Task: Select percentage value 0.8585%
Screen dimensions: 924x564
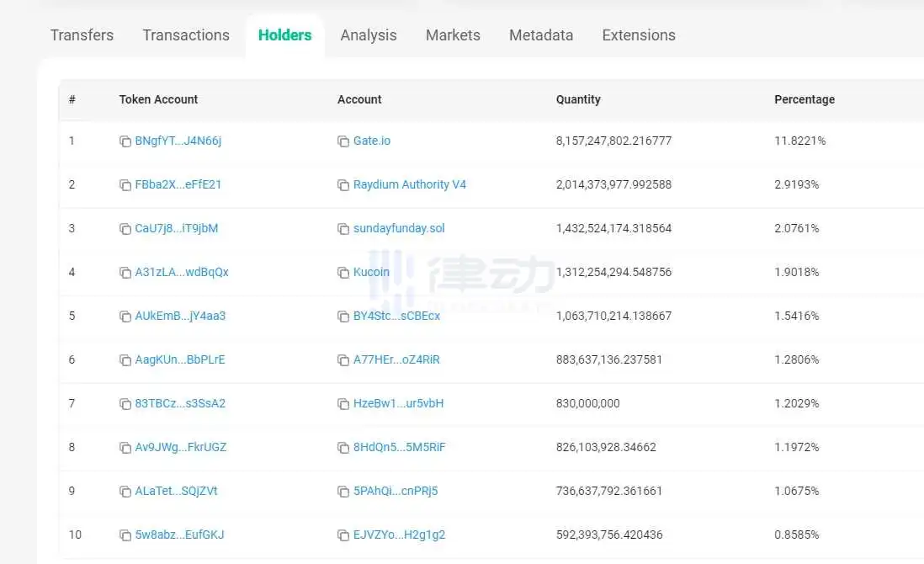Action: tap(796, 535)
